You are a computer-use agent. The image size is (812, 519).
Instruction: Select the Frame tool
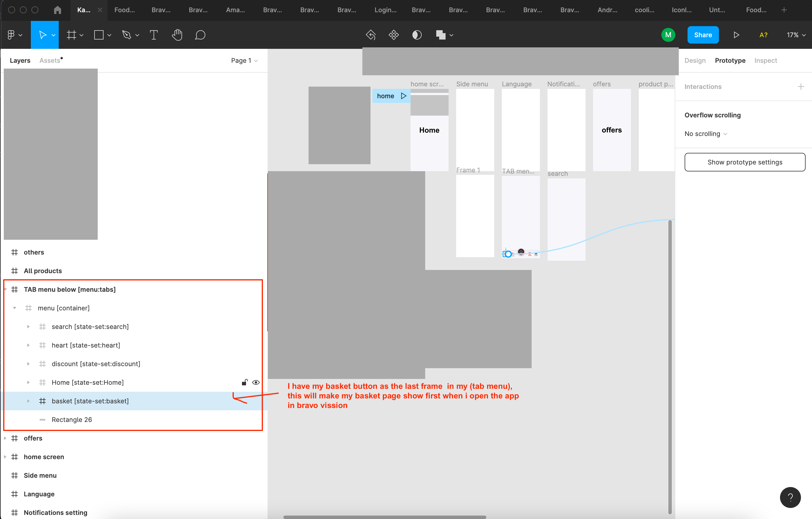point(72,35)
